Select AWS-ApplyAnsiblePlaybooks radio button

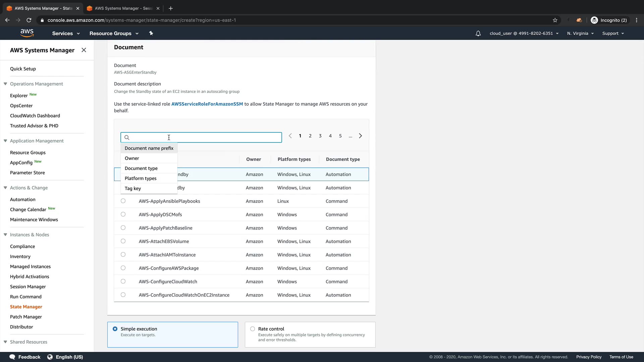click(x=123, y=201)
